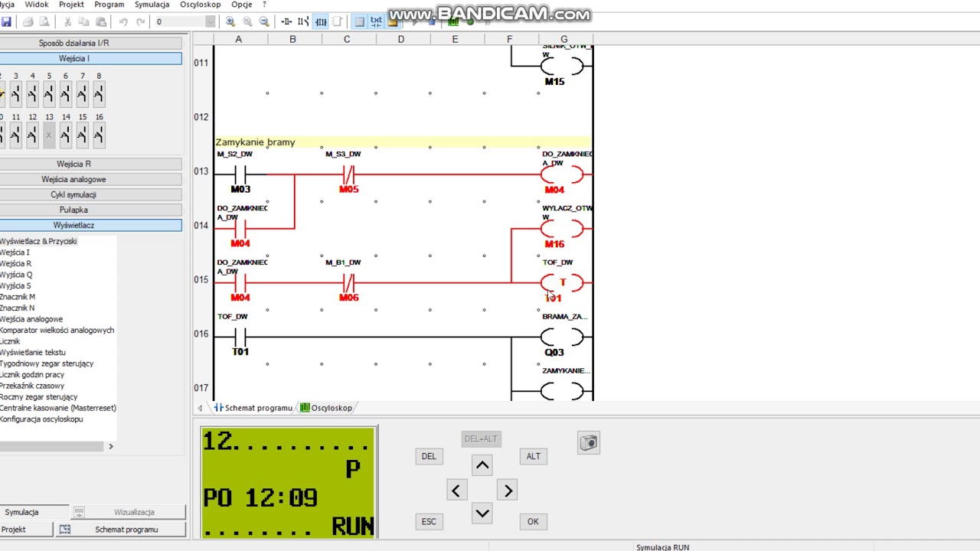
Task: Toggle input switch 3
Action: point(15,94)
